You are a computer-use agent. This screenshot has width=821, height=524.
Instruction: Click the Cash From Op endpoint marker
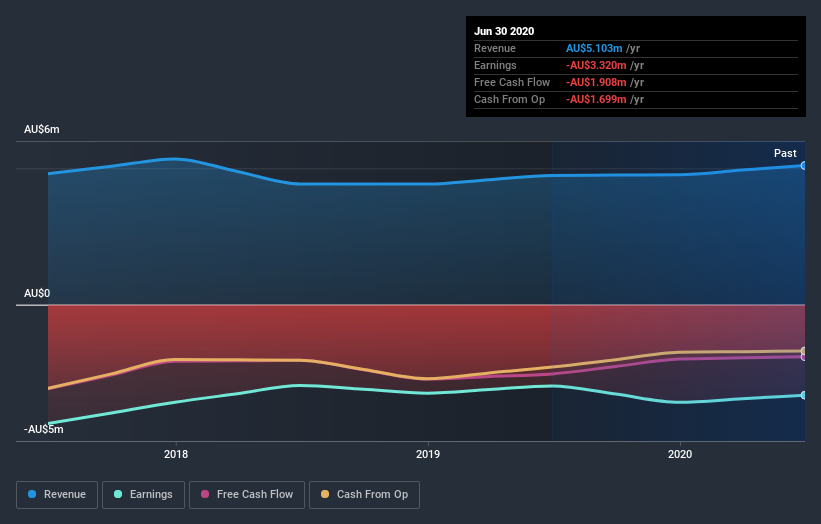coord(804,351)
